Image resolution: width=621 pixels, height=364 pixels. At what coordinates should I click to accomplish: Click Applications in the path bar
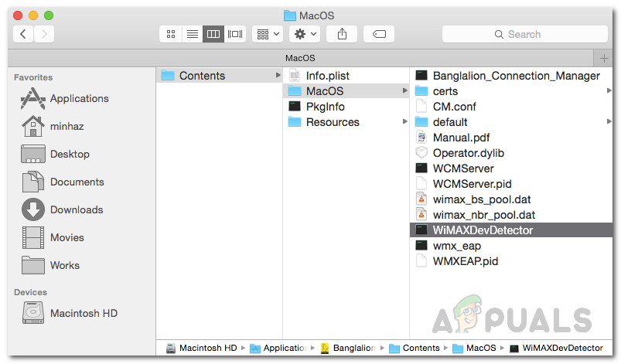click(x=278, y=349)
